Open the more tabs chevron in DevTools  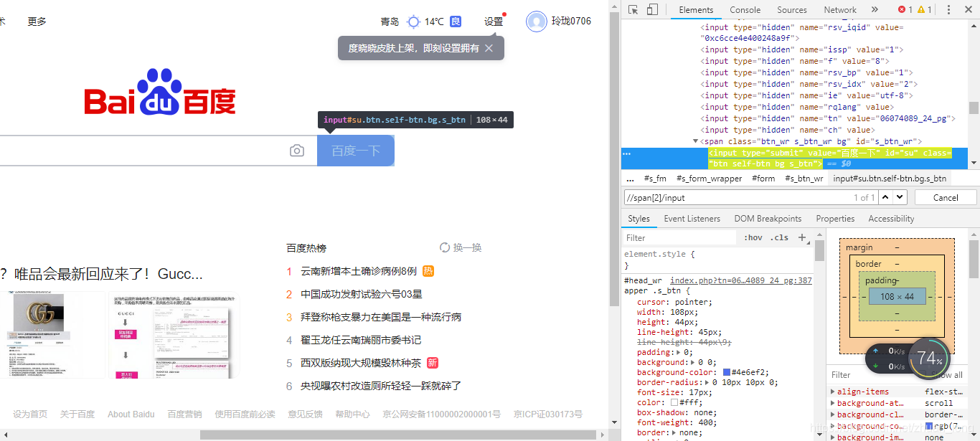[875, 10]
